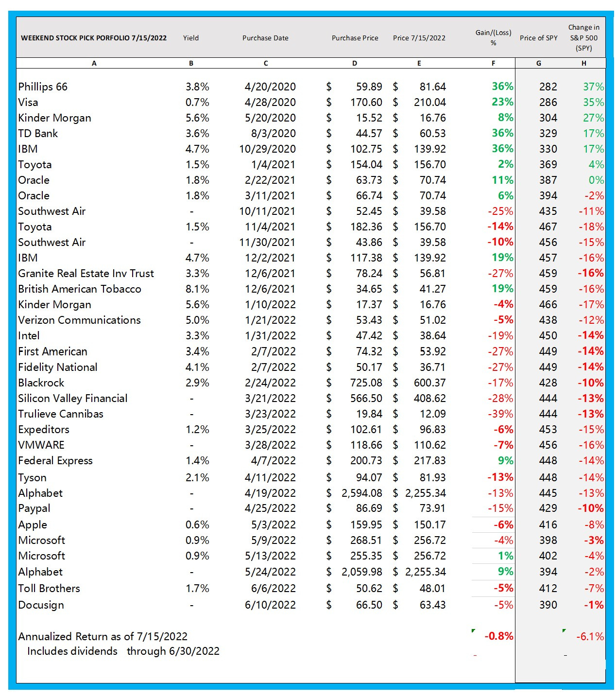This screenshot has height=699, width=616.
Task: Select the Yield column heading
Action: click(x=191, y=38)
